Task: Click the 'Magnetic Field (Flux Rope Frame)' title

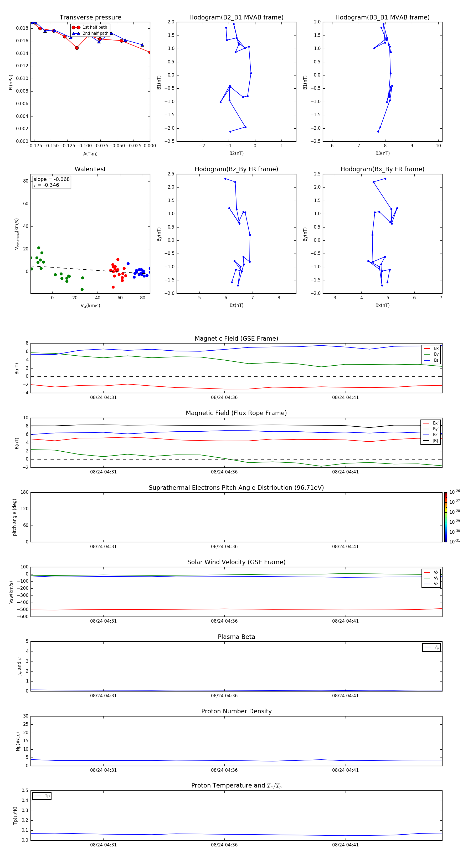Action: point(236,413)
